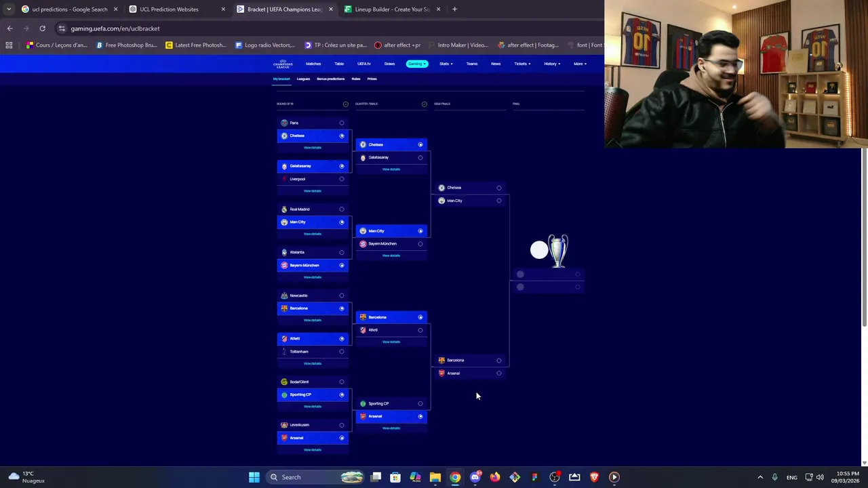View details for Galatasaray vs Liverpool tie

313,191
